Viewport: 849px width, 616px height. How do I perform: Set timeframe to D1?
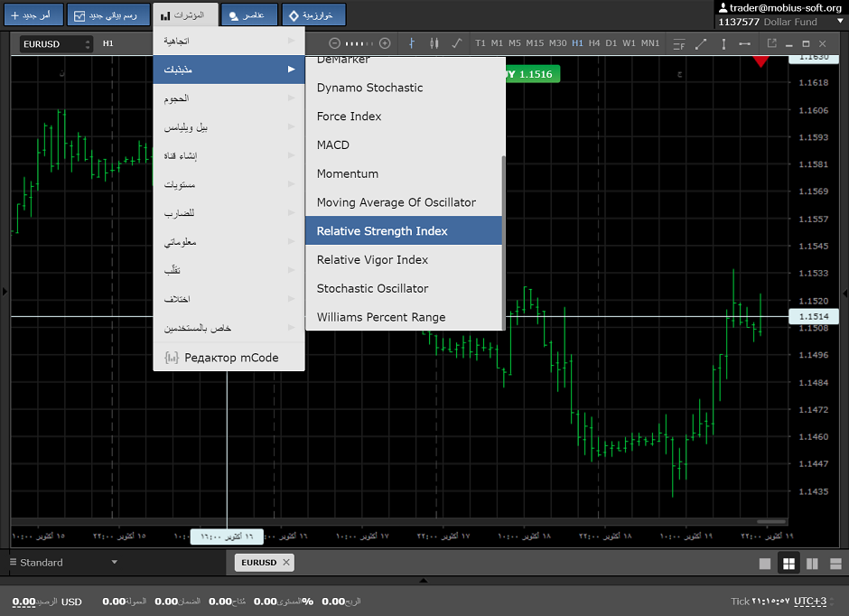[x=611, y=43]
